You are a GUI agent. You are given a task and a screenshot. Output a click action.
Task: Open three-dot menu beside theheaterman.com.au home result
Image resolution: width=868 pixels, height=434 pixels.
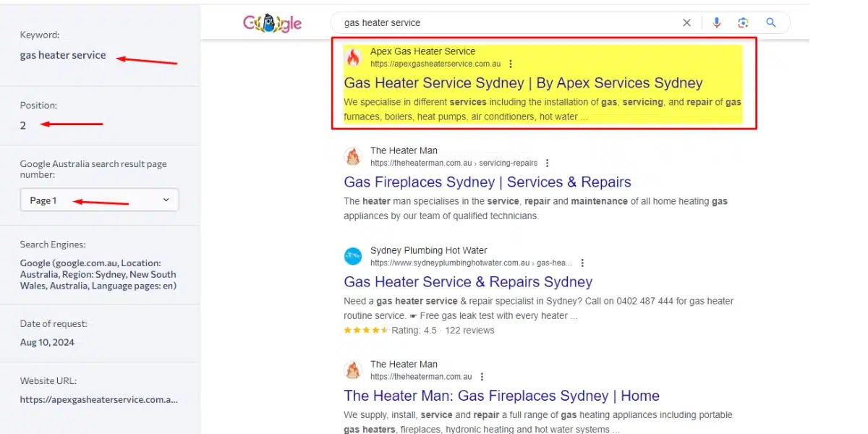click(482, 376)
